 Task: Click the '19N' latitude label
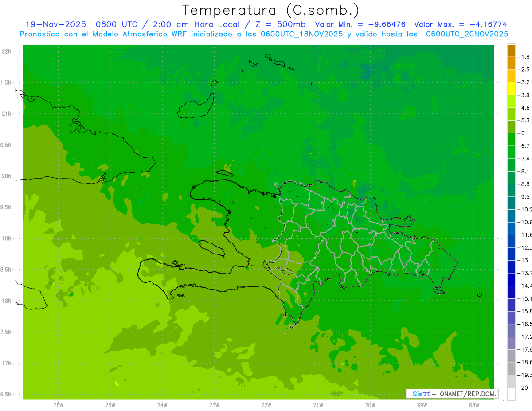(7, 239)
